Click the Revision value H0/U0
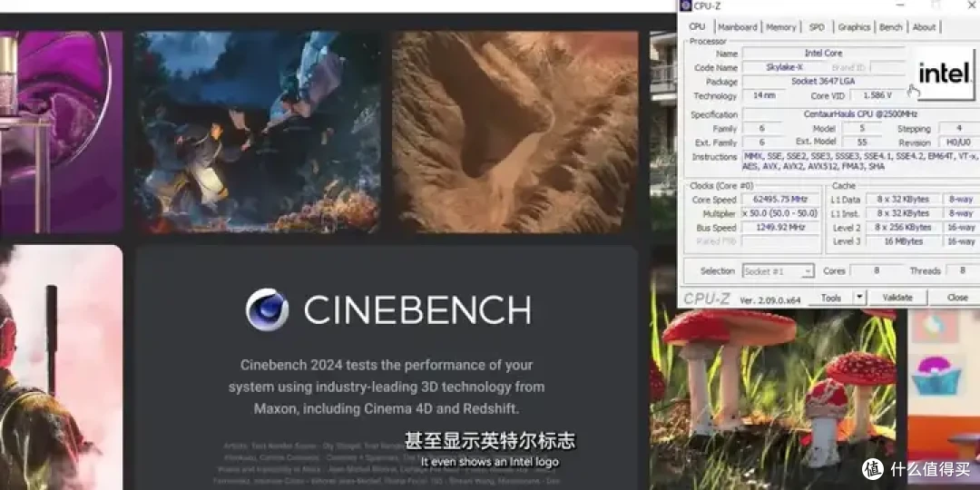This screenshot has height=490, width=980. 958,142
